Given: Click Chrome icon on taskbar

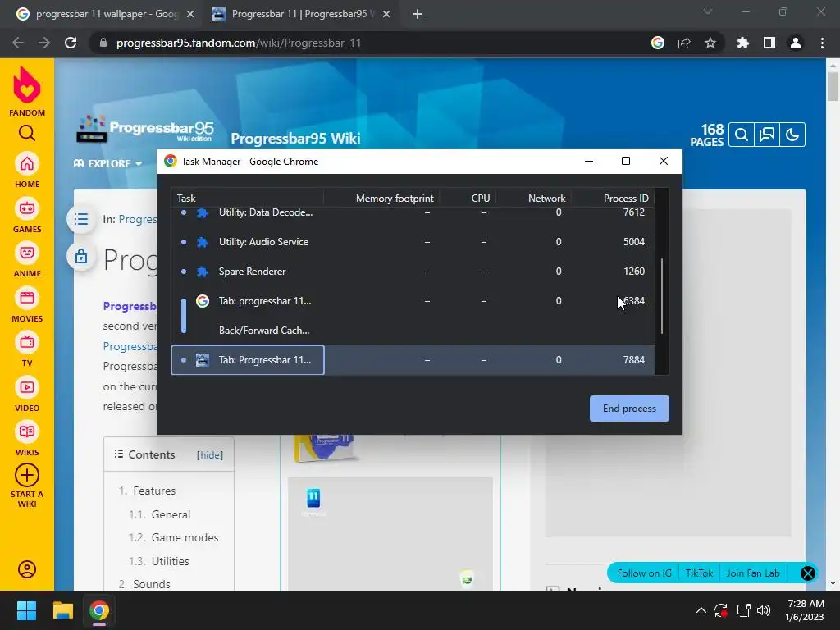Looking at the screenshot, I should (x=99, y=610).
